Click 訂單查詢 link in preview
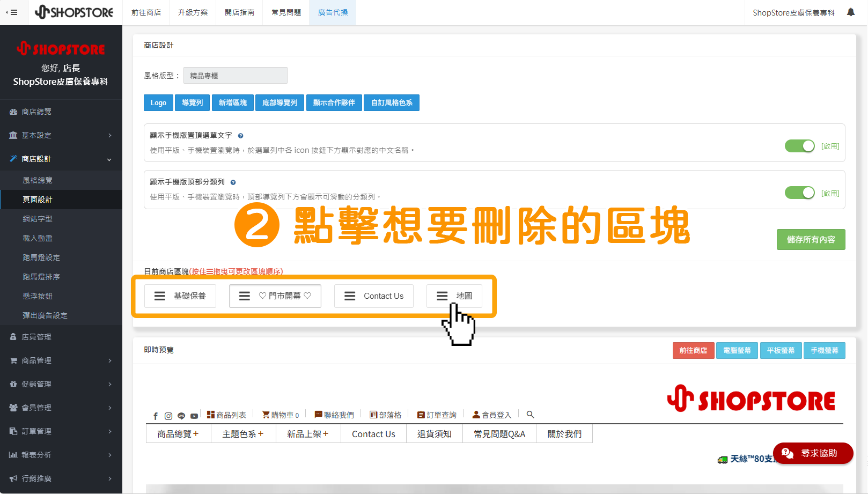Viewport: 868px width, 494px height. [x=437, y=415]
